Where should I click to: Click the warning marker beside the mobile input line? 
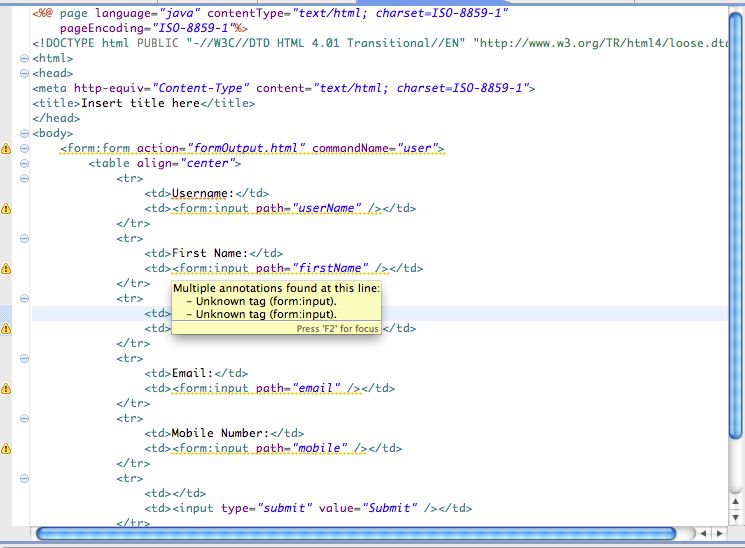tap(6, 448)
